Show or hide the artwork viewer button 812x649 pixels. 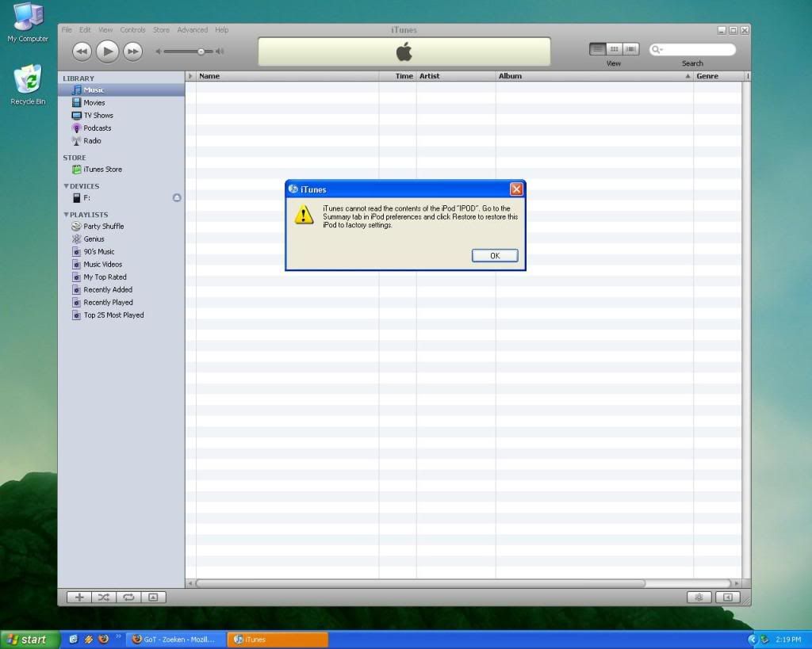pyautogui.click(x=154, y=597)
